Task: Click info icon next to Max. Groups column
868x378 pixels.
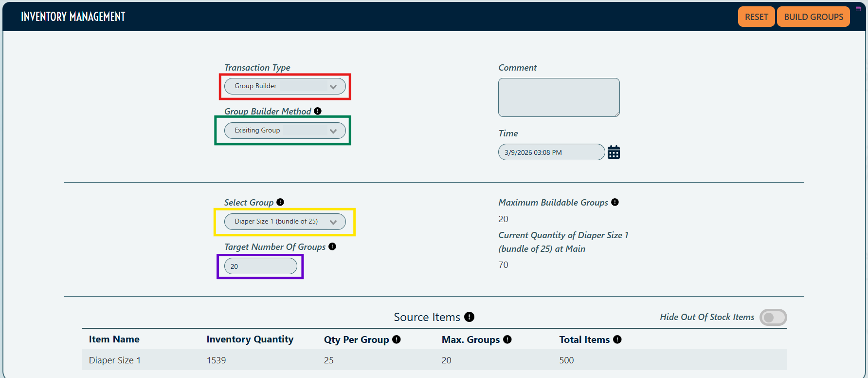Action: click(507, 340)
